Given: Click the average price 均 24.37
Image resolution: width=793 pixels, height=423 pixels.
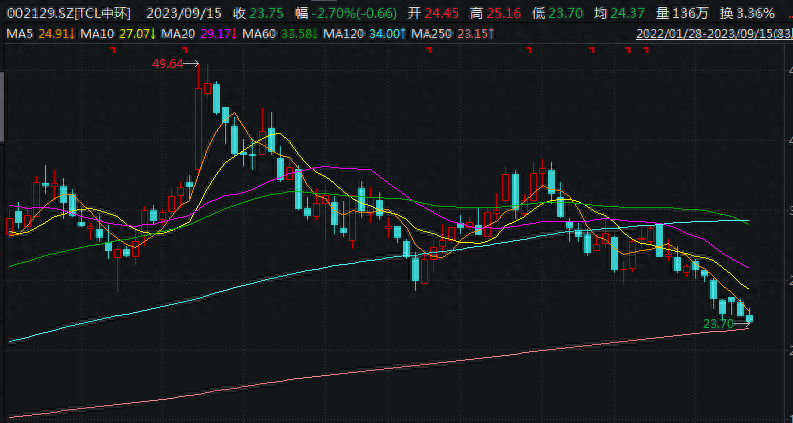Looking at the screenshot, I should click(620, 13).
